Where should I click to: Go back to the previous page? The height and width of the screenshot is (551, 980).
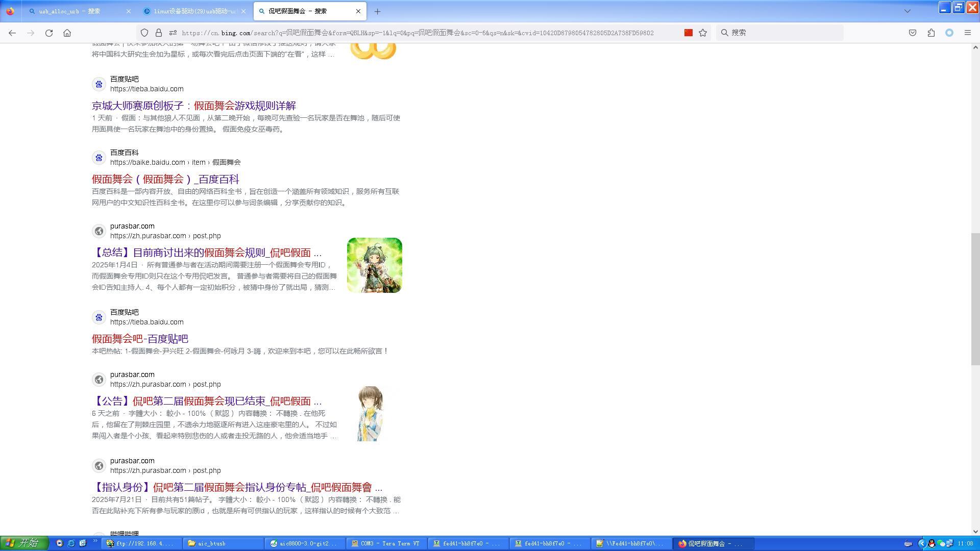pos(12,33)
